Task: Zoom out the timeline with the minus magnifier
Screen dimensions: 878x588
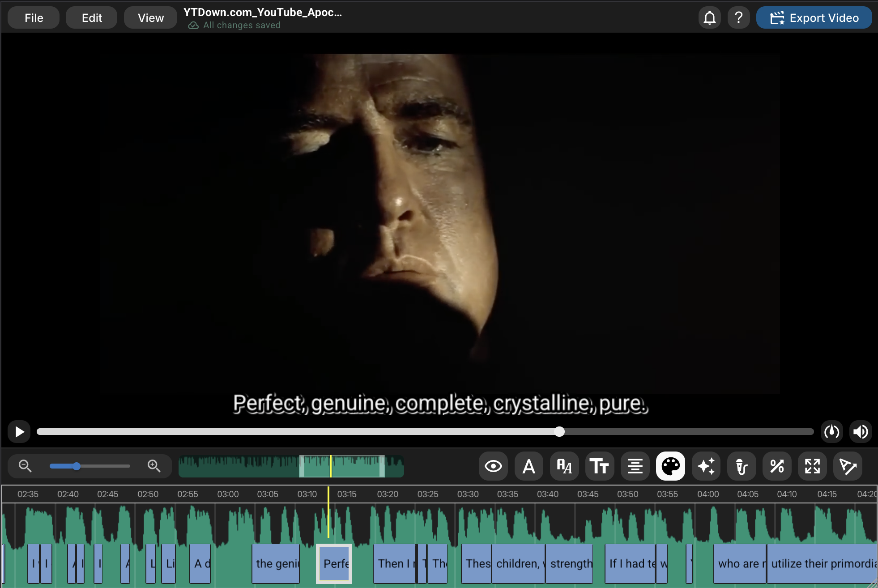Action: (25, 466)
